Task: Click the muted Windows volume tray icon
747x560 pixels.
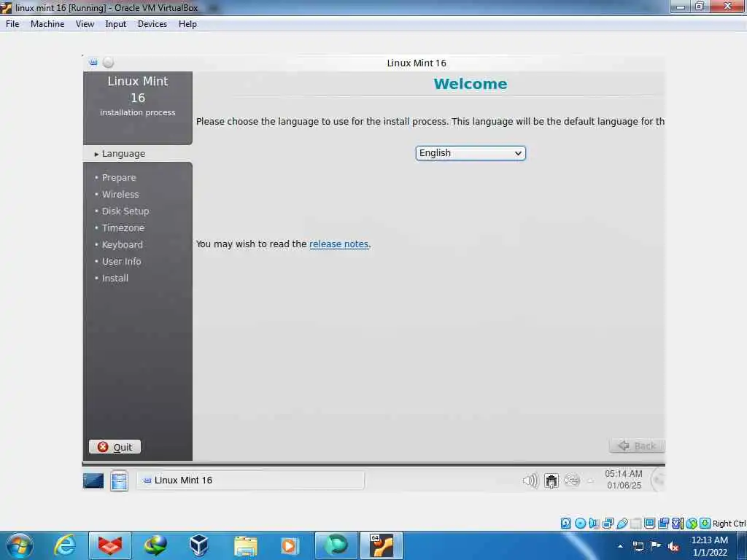Action: [x=673, y=547]
